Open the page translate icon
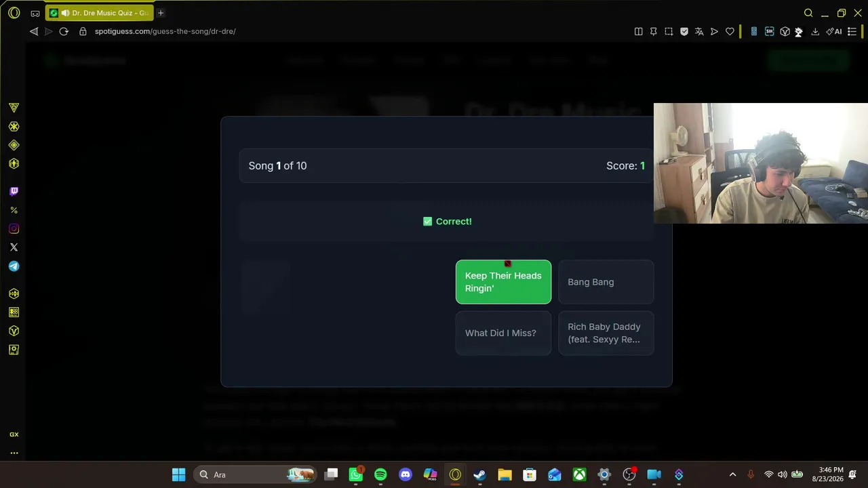The height and width of the screenshot is (488, 868). 699,31
